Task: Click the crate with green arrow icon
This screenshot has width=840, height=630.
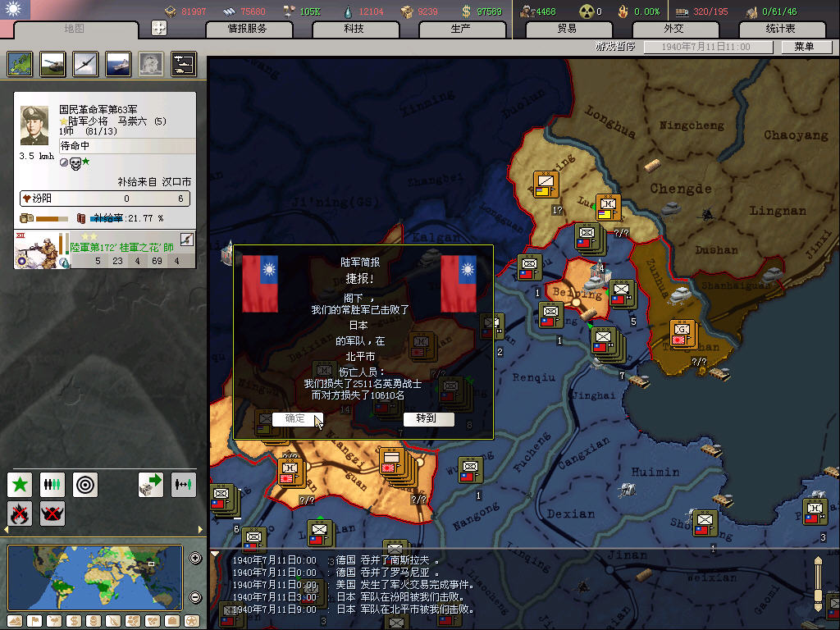Action: coord(151,485)
